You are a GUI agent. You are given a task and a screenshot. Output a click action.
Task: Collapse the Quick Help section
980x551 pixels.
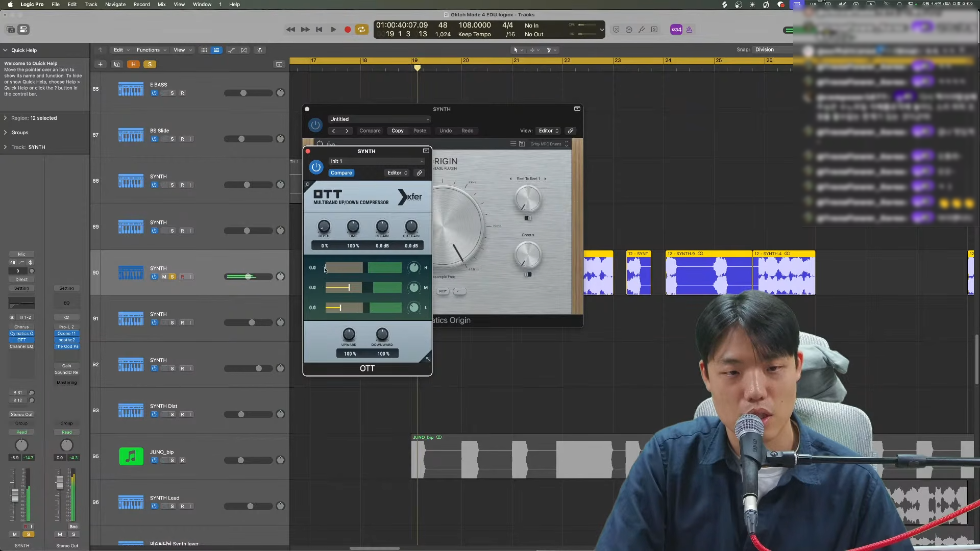point(5,50)
